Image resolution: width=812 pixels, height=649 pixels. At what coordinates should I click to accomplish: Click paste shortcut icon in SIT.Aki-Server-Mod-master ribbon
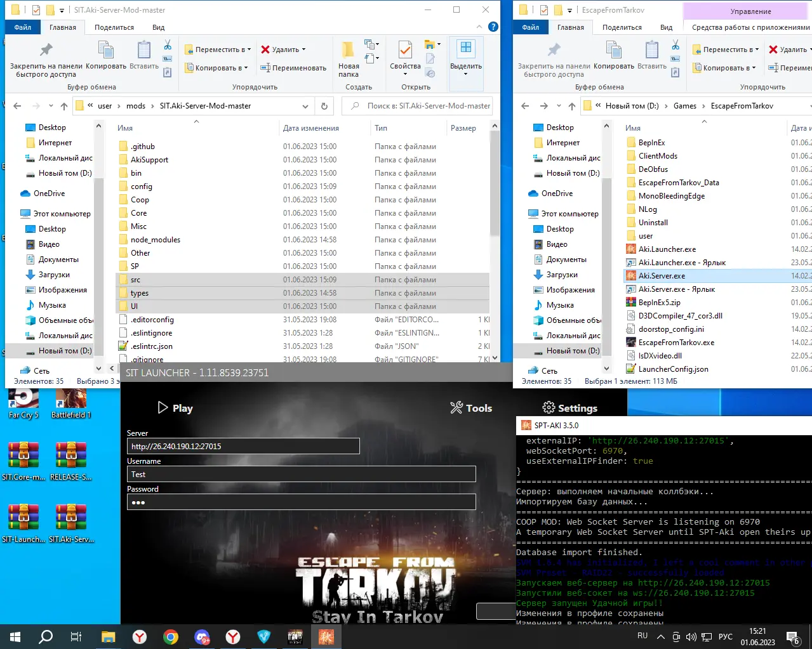coord(168,73)
